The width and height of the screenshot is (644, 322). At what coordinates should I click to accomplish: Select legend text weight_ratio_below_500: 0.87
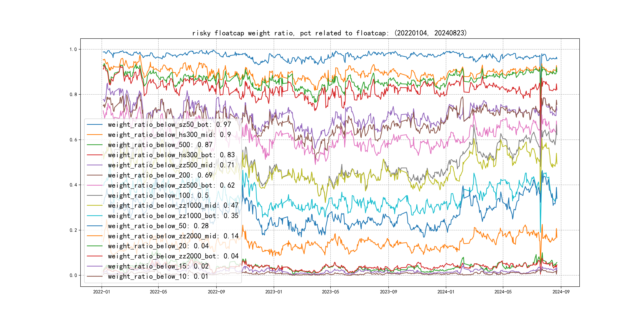click(x=160, y=145)
